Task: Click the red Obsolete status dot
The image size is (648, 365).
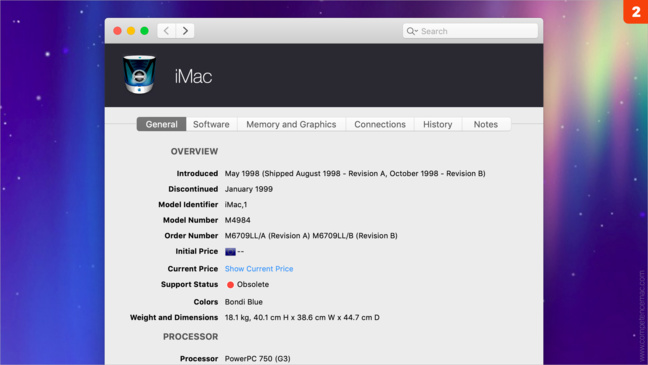Action: 231,284
